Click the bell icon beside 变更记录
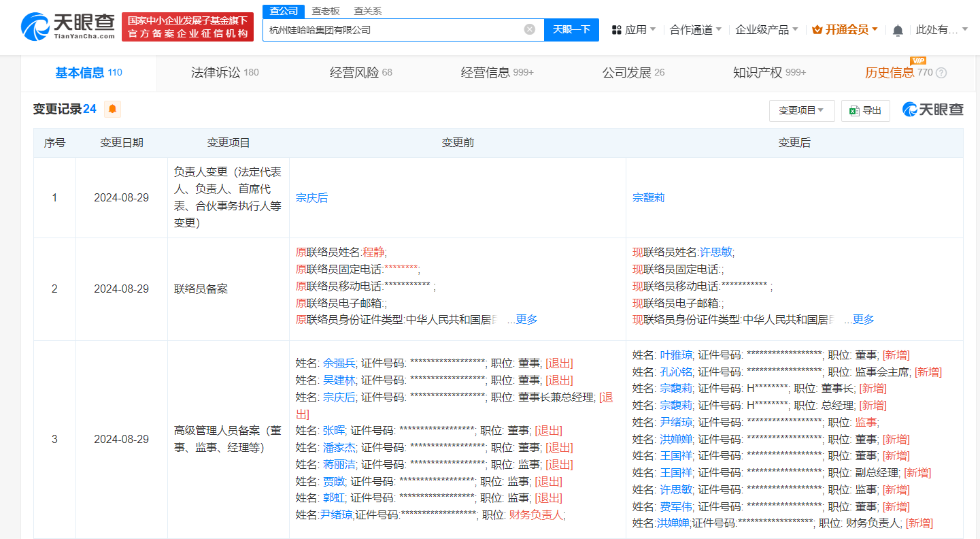Screen dimensions: 980x539 [x=112, y=109]
